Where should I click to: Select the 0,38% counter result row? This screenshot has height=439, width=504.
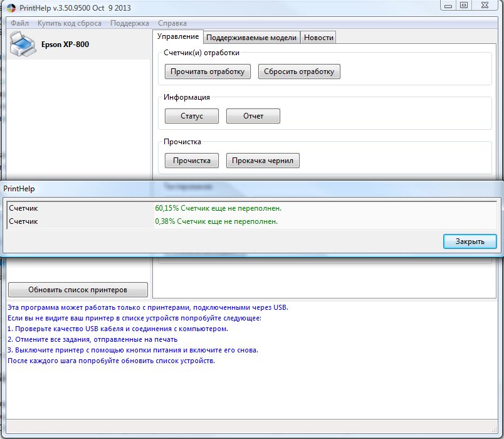[251, 221]
